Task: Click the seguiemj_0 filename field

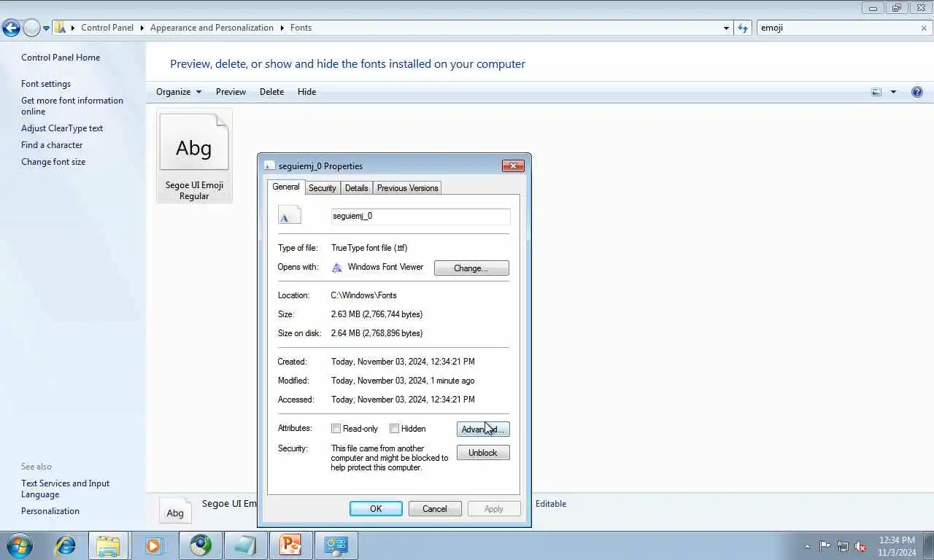Action: pyautogui.click(x=420, y=217)
